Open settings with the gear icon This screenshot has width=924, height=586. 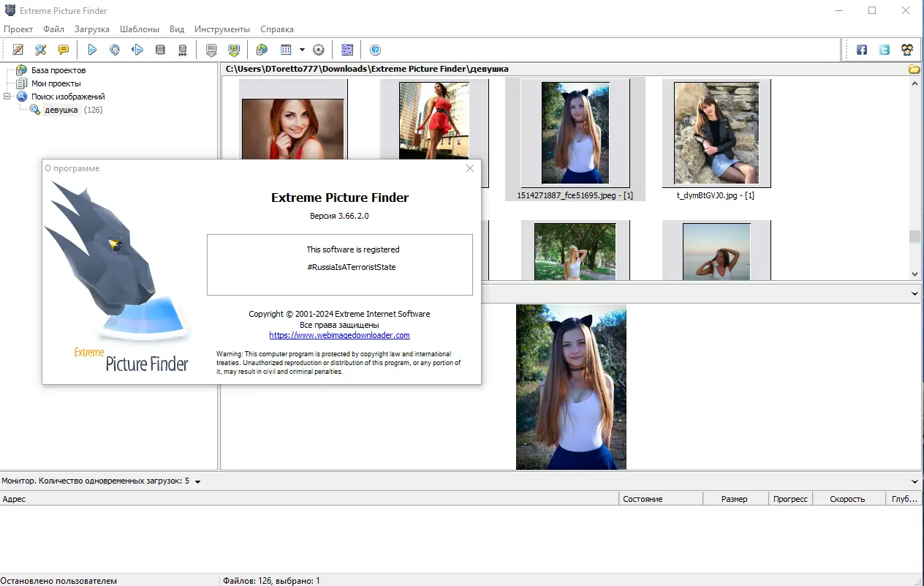click(x=318, y=50)
